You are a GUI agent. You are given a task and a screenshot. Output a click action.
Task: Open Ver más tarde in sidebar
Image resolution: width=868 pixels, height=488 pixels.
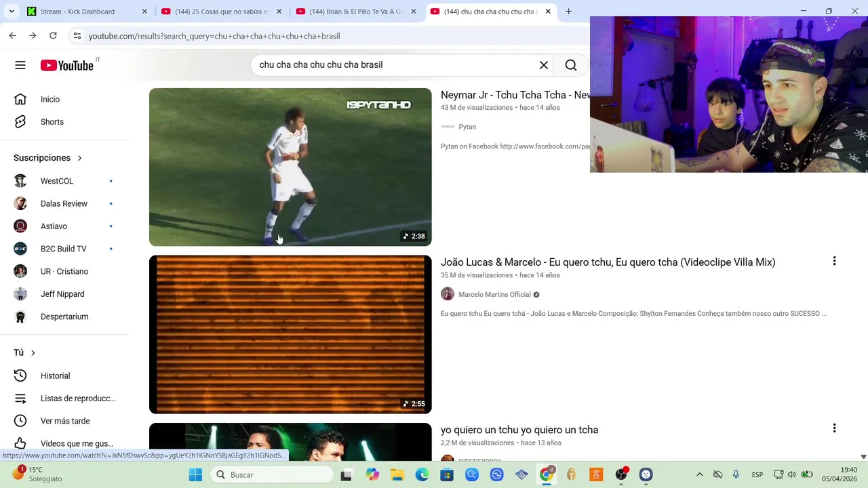click(x=65, y=421)
